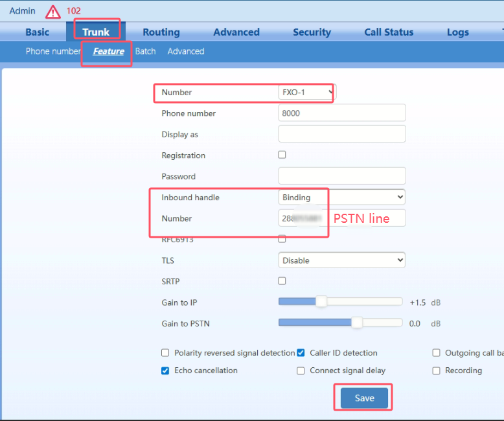This screenshot has height=421, width=504.
Task: Switch to the Routing tab
Action: pos(161,32)
